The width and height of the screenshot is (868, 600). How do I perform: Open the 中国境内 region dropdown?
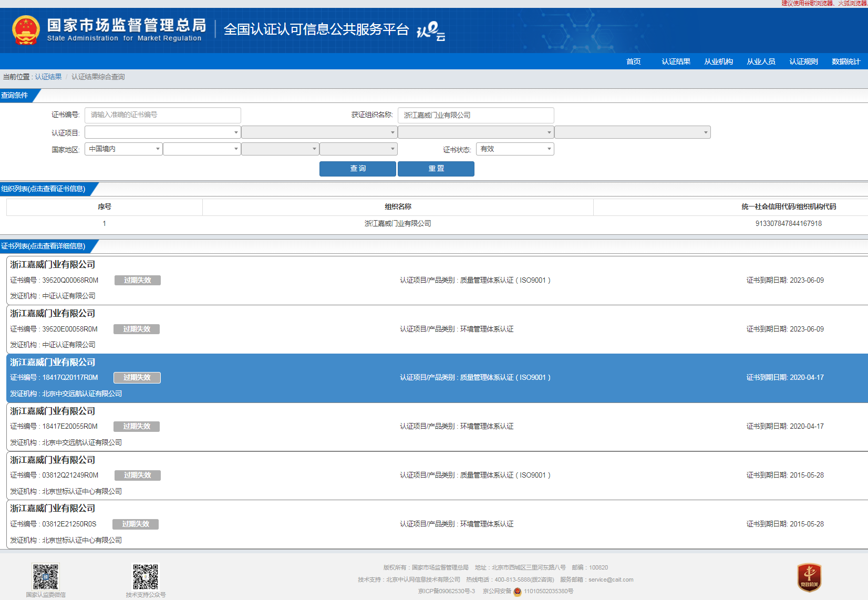123,149
